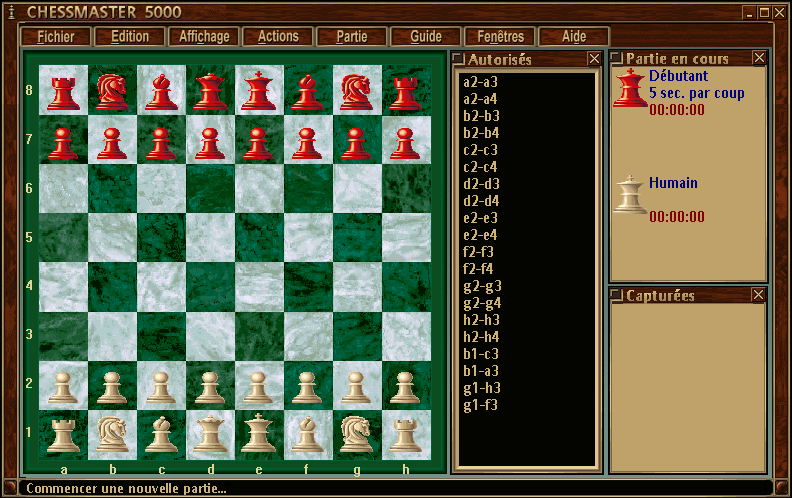Click the red bishop on c8

161,92
